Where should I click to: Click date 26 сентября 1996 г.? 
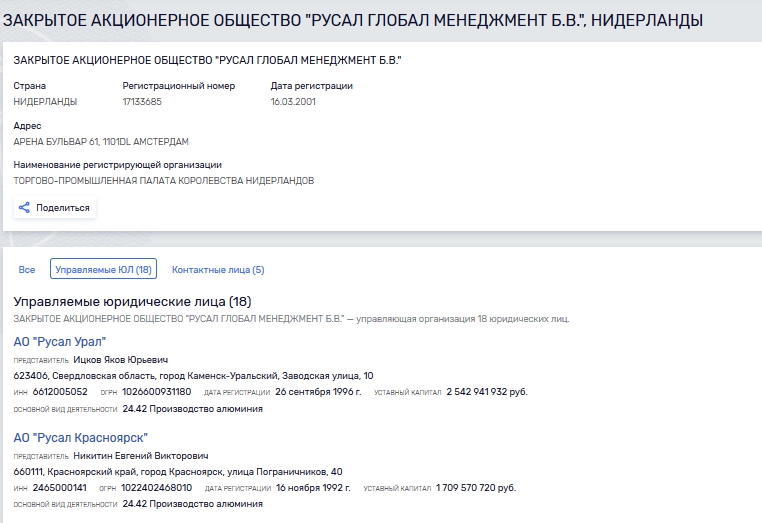pyautogui.click(x=318, y=392)
